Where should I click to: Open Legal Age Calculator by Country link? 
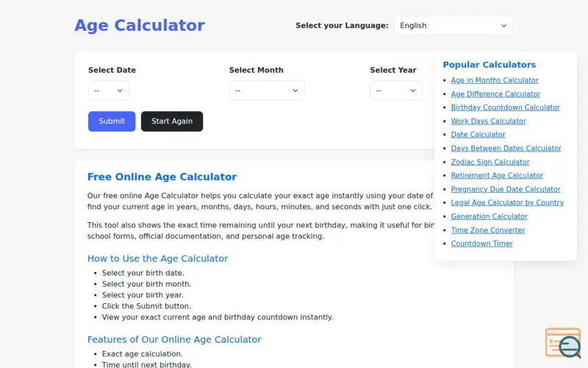point(507,203)
